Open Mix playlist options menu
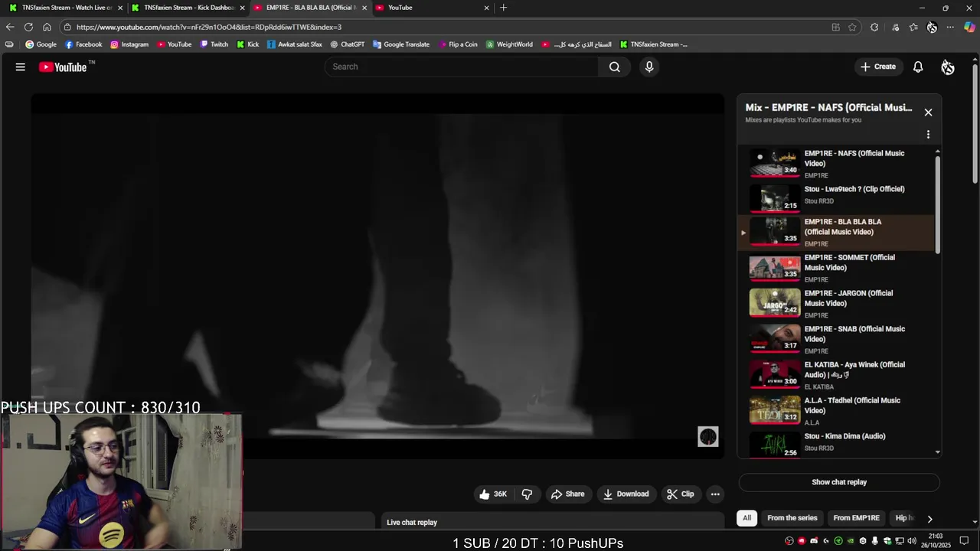This screenshot has height=551, width=980. click(928, 135)
